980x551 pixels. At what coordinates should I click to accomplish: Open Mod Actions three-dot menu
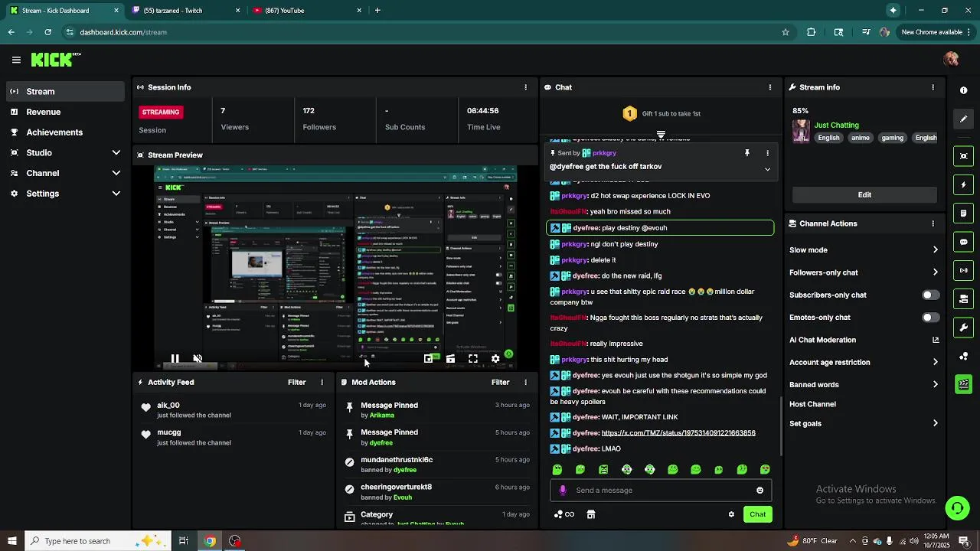[525, 382]
